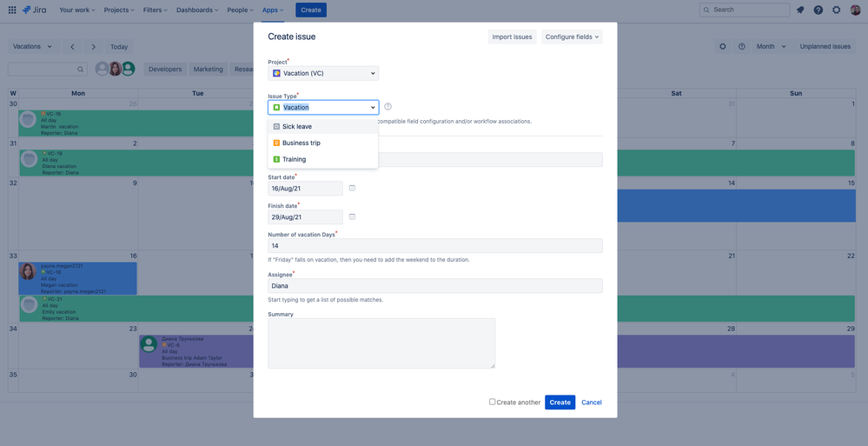Click the Create button in the top navigation
This screenshot has height=446, width=868.
(310, 10)
